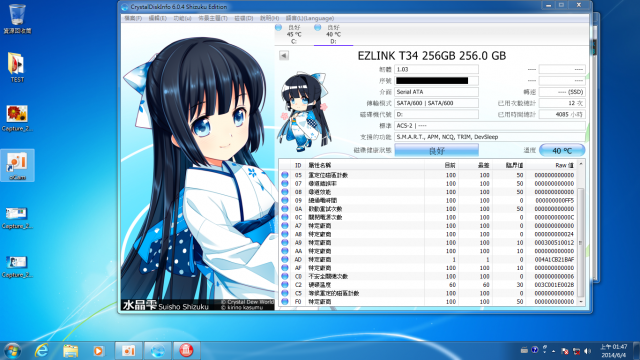This screenshot has height=360, width=640.
Task: Open the (T) theme menu
Action: [x=213, y=18]
